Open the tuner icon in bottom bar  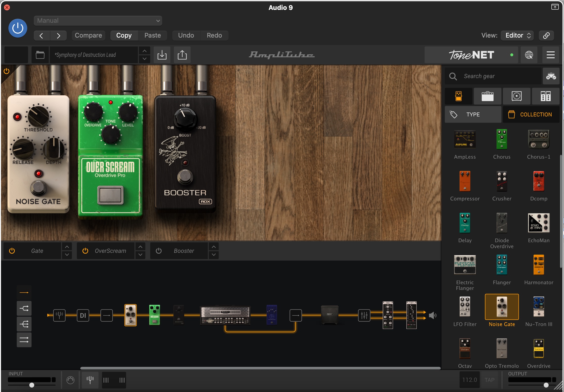point(90,380)
